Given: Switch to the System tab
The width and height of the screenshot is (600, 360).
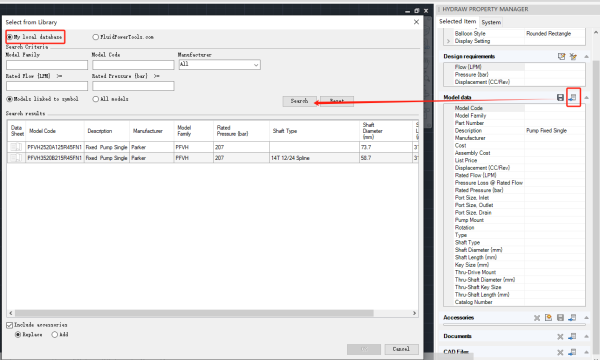Looking at the screenshot, I should pyautogui.click(x=491, y=22).
